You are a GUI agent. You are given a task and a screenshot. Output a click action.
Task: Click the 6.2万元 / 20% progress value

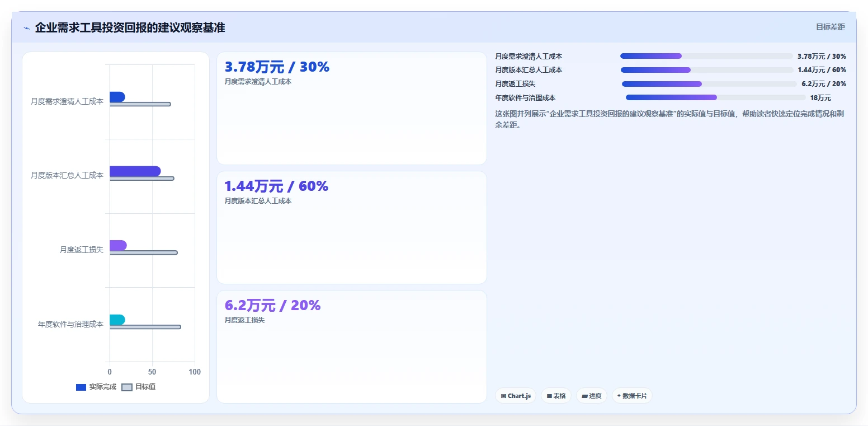click(x=824, y=84)
